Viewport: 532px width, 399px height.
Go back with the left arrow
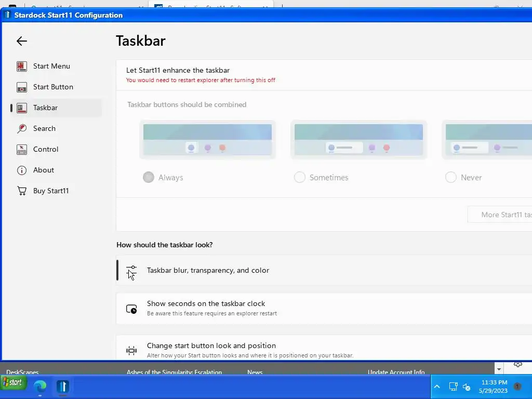(x=22, y=41)
